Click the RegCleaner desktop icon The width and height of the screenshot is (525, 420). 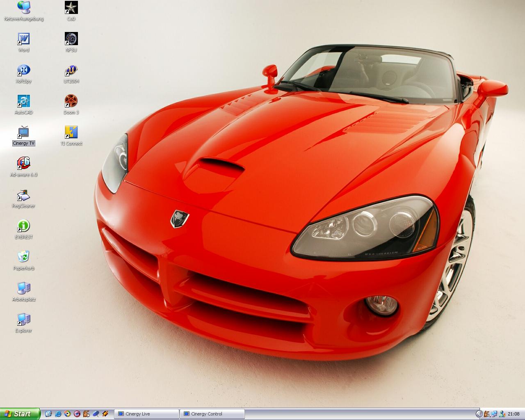tap(23, 195)
